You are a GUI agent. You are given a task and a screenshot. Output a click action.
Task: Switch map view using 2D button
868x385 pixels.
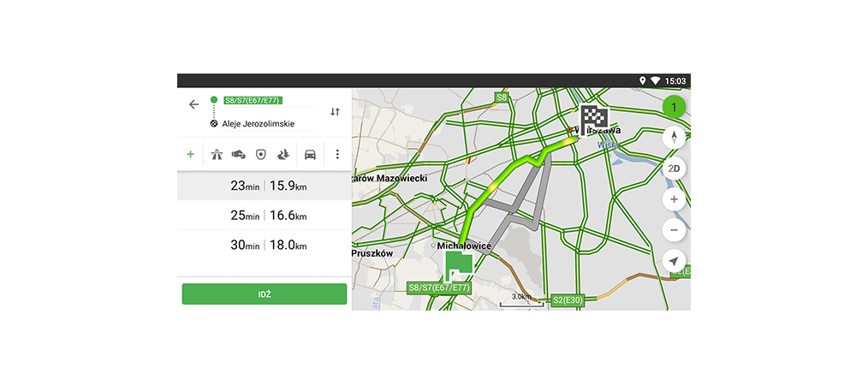click(x=674, y=169)
